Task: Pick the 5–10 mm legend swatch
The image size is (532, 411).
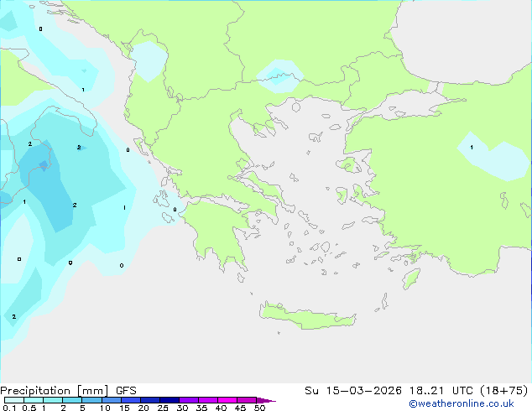Action: coord(91,400)
